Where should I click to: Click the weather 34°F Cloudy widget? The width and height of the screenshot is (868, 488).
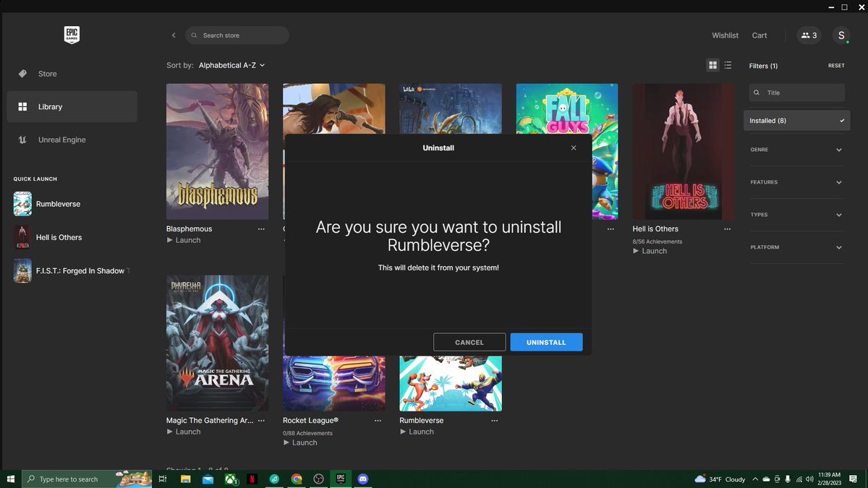click(x=720, y=479)
